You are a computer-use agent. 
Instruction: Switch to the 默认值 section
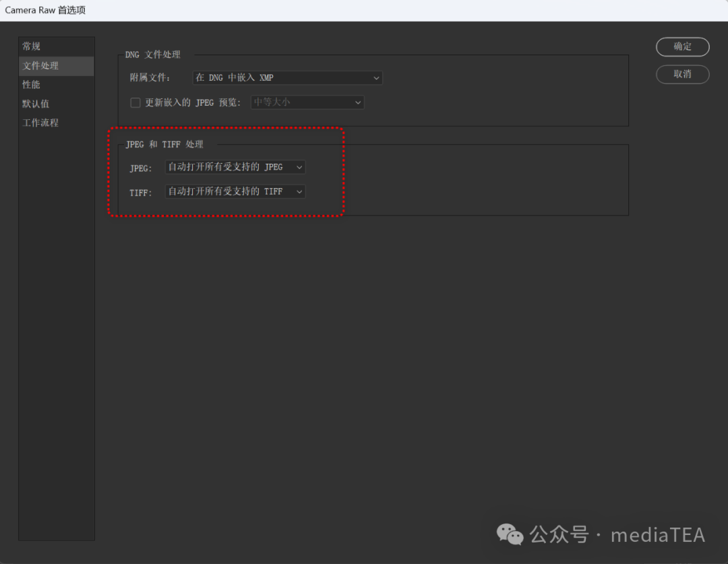pos(56,104)
